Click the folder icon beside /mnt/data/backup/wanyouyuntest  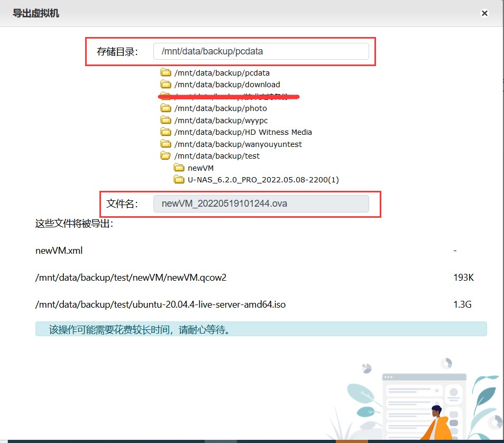(166, 144)
